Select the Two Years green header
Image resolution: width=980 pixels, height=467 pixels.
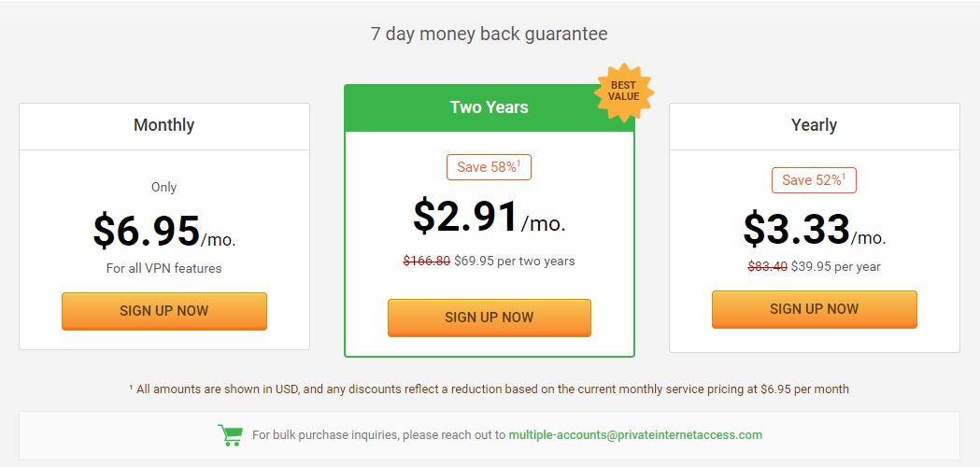tap(490, 107)
